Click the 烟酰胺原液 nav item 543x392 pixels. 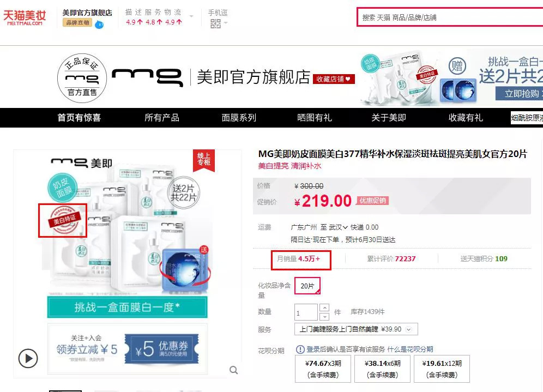click(x=527, y=118)
